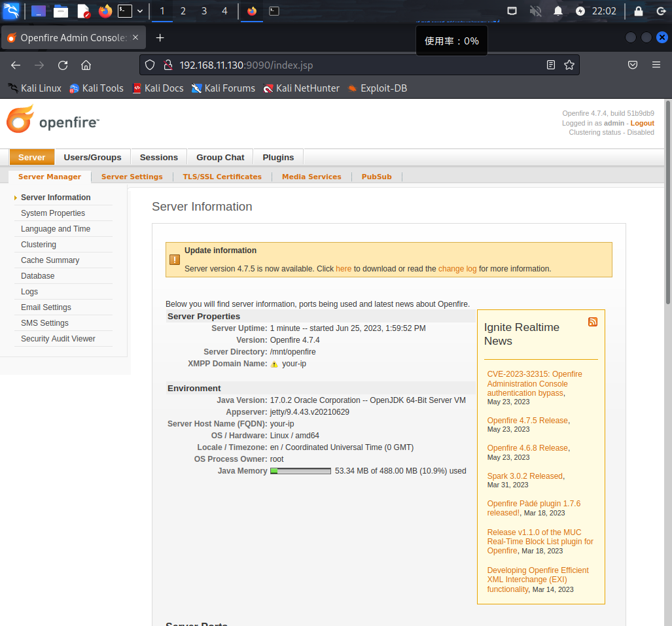672x626 pixels.
Task: Expand the terminal launcher dropdown arrow
Action: click(140, 11)
